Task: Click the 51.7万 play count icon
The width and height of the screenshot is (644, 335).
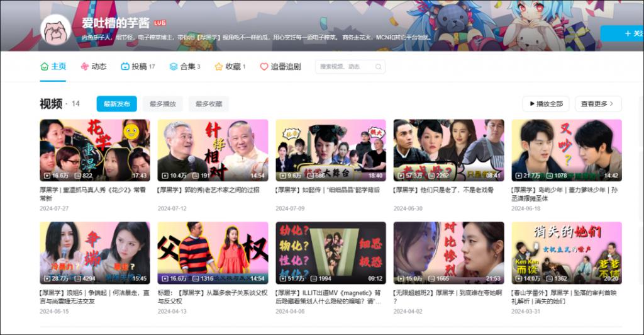Action: 283,278
